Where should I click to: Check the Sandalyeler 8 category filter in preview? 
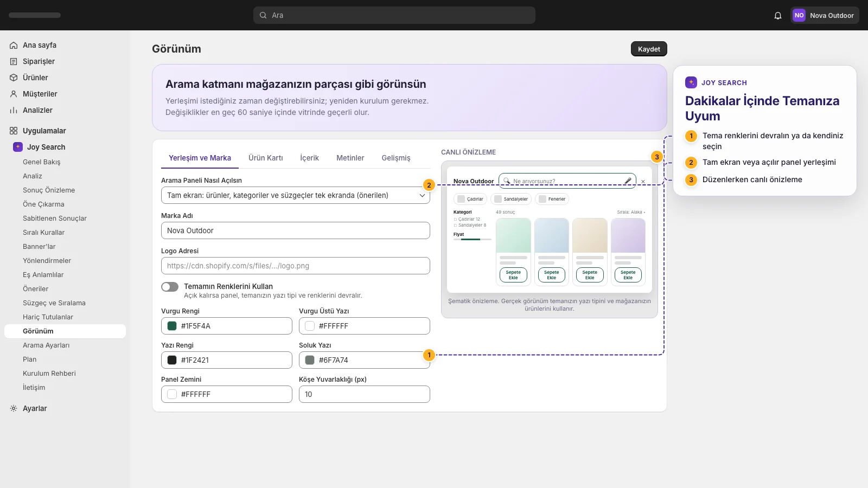click(x=455, y=226)
